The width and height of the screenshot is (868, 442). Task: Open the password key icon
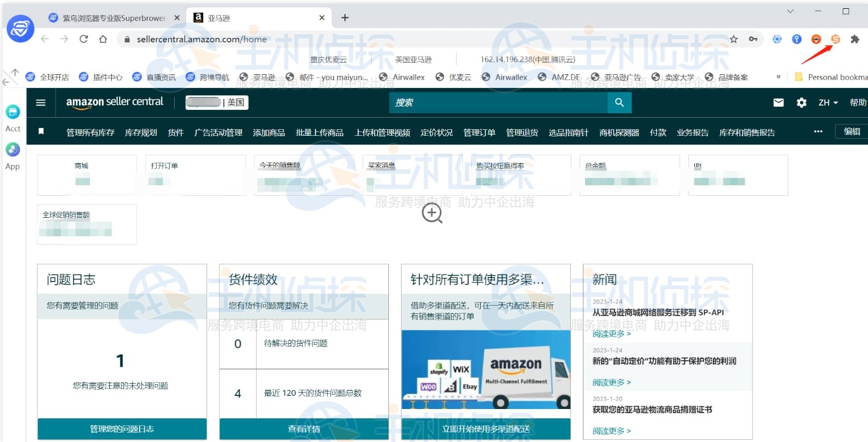coord(753,39)
